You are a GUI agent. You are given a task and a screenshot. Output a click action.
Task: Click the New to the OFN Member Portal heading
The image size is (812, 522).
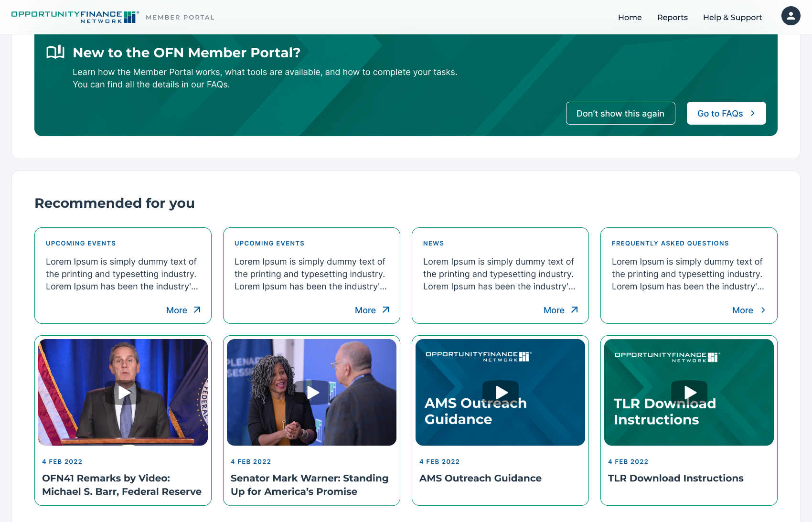(186, 52)
